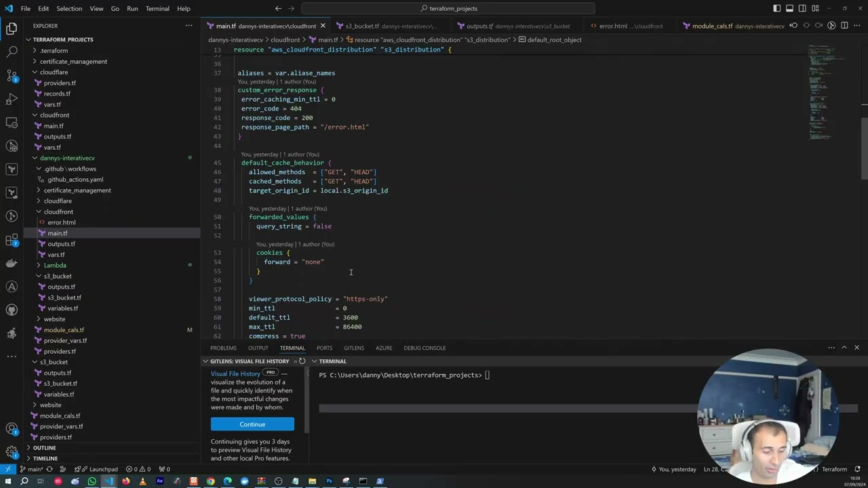Viewport: 868px width, 488px height.
Task: Open error.html in the cloudfront folder
Action: [x=61, y=222]
